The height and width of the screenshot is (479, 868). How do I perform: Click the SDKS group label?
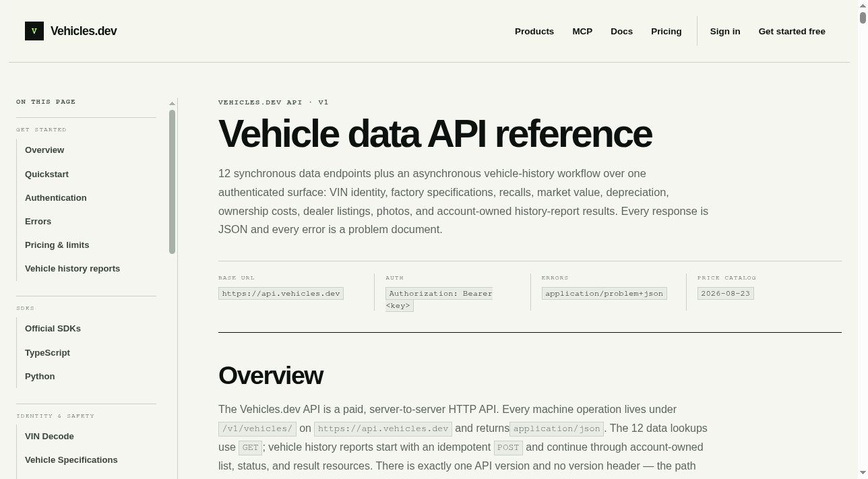25,308
